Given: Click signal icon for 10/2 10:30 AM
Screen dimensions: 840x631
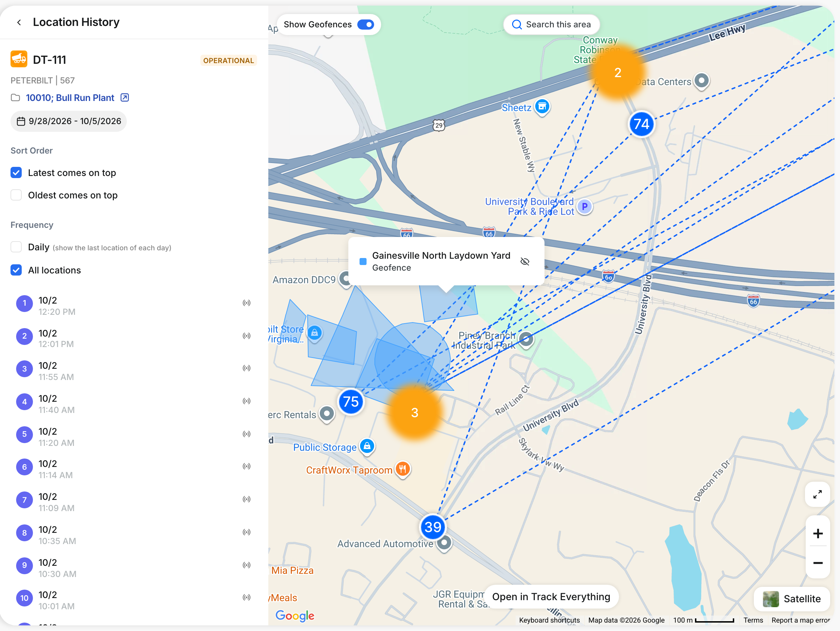Looking at the screenshot, I should pyautogui.click(x=247, y=565).
